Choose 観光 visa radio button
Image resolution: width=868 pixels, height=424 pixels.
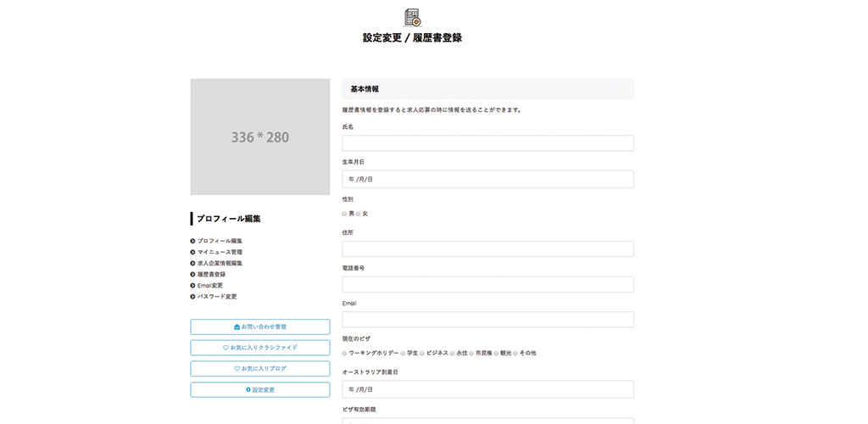coord(496,353)
